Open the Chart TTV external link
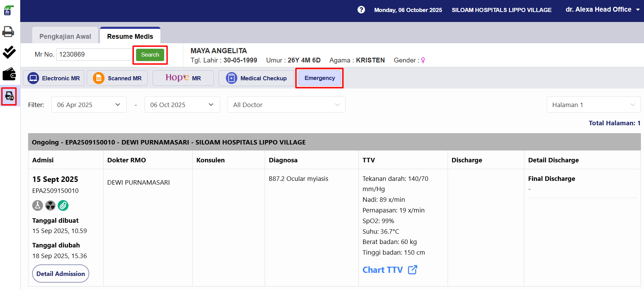 point(390,270)
